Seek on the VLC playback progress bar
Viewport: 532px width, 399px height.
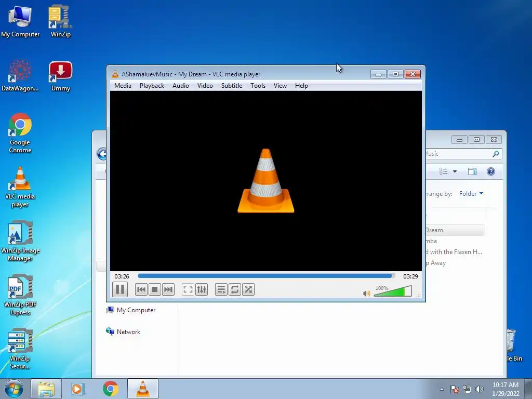click(267, 276)
